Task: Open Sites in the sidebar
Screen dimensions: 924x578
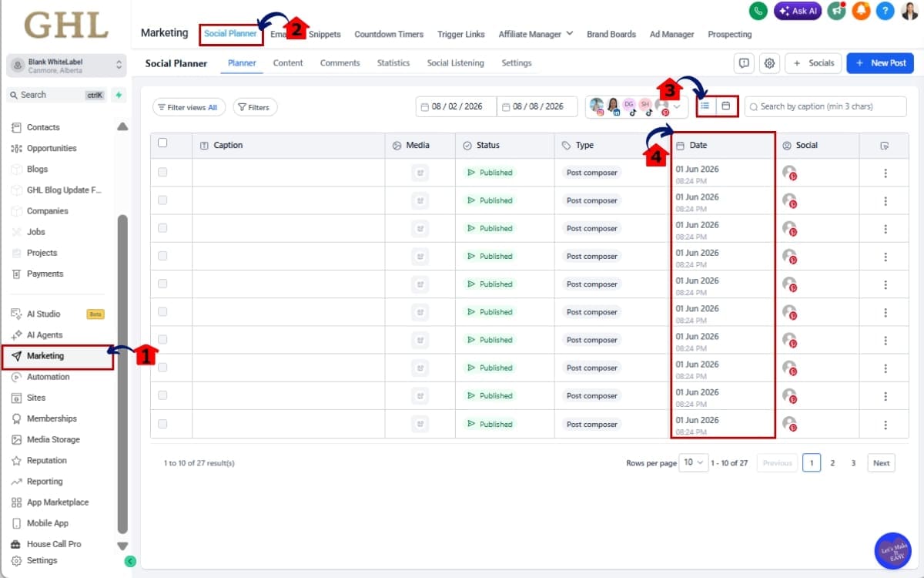Action: click(x=35, y=398)
